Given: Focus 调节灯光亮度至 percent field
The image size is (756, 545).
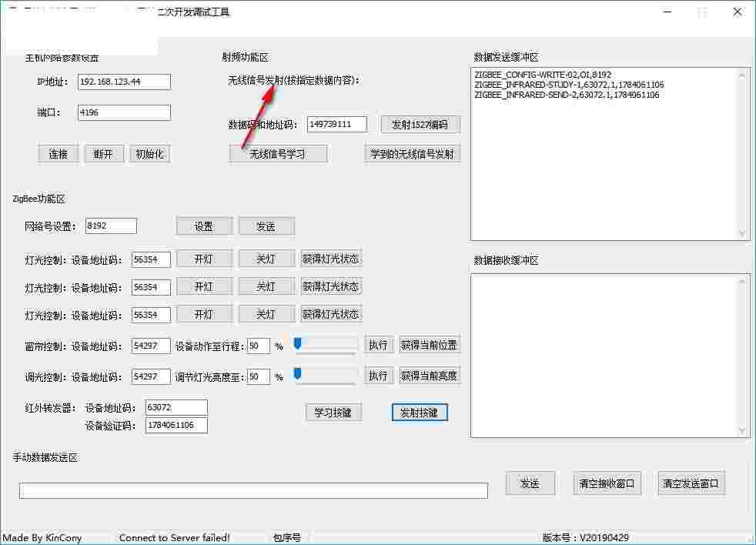Looking at the screenshot, I should [259, 376].
